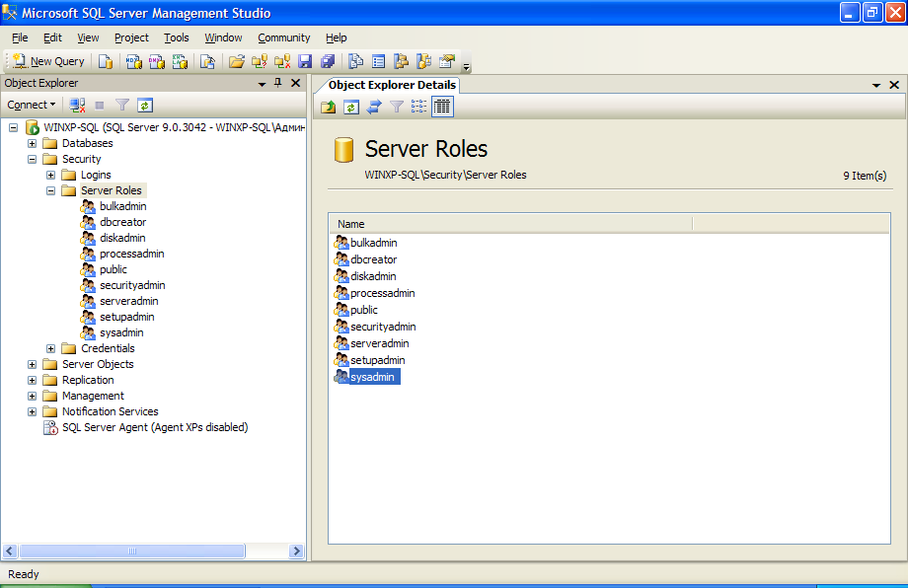Viewport: 908px width, 588px height.
Task: Expand the Databases folder
Action: pyautogui.click(x=32, y=143)
